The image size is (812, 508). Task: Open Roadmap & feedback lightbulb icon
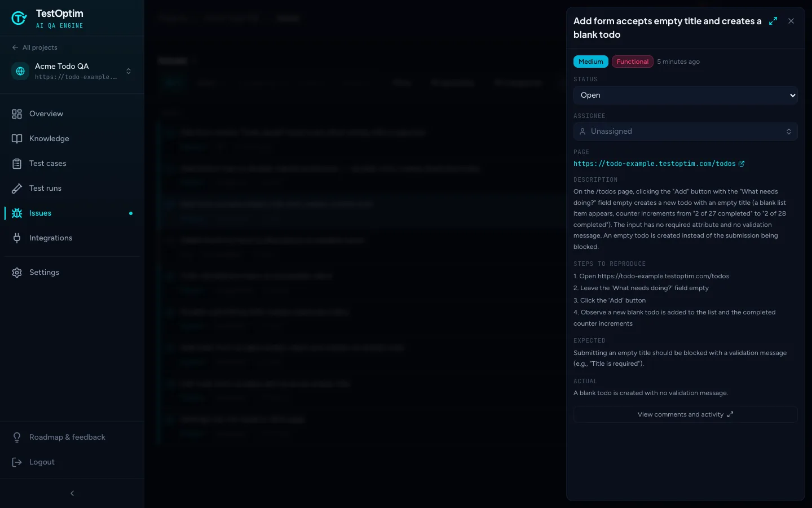click(17, 437)
